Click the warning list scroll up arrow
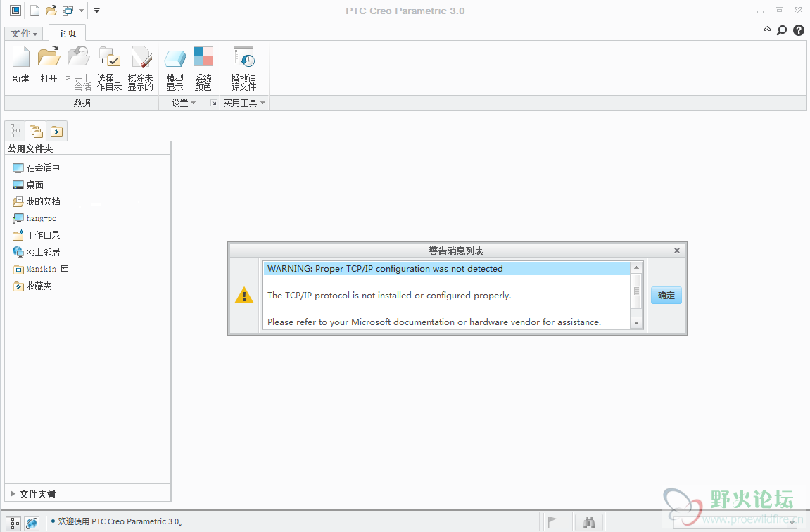810x532 pixels. click(x=636, y=267)
